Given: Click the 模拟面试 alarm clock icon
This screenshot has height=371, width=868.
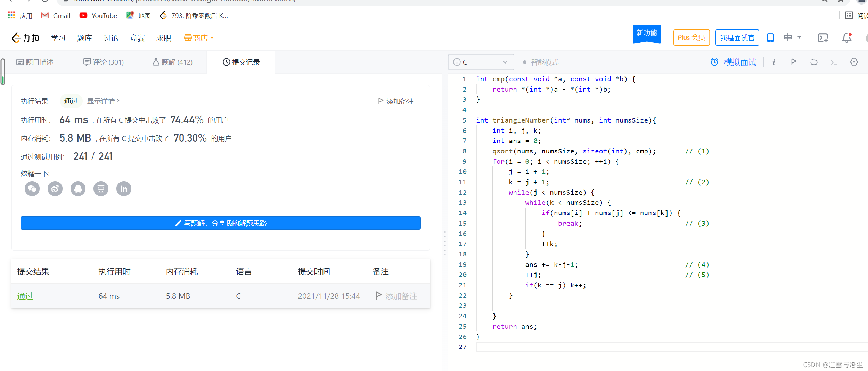Looking at the screenshot, I should click(714, 62).
